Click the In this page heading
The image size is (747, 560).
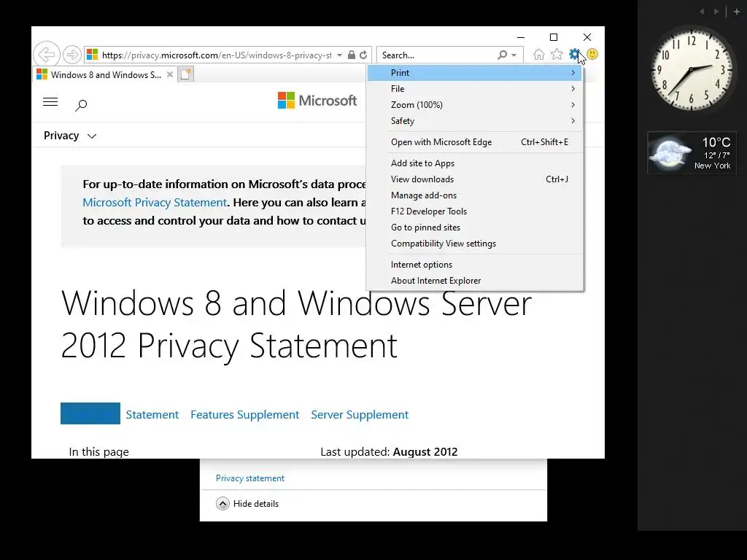[x=98, y=451]
